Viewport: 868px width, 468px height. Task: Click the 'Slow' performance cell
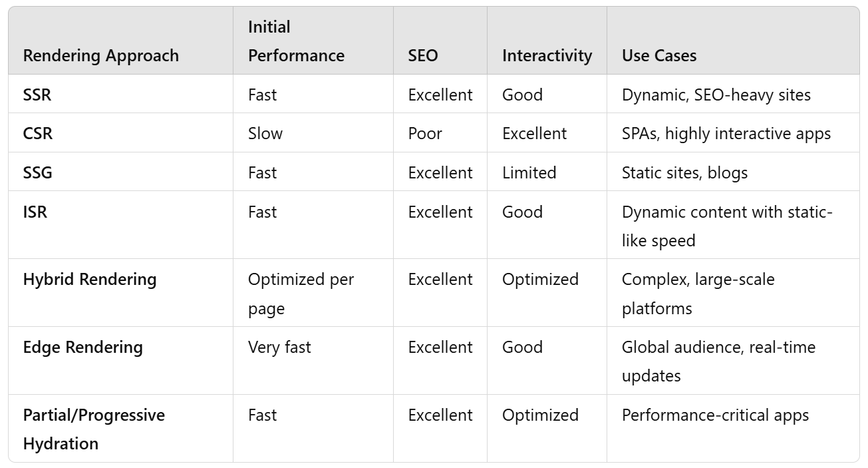point(265,133)
